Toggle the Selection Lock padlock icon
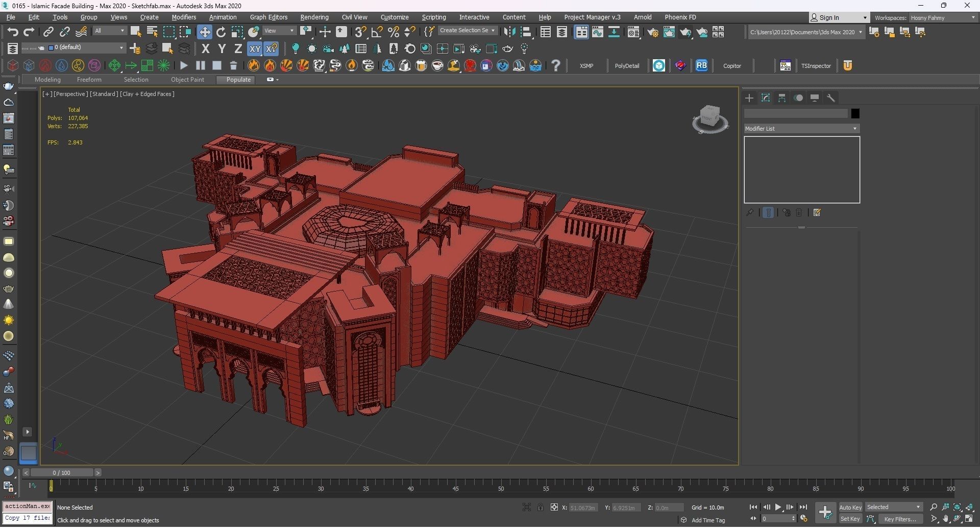Image resolution: width=980 pixels, height=531 pixels. click(540, 507)
